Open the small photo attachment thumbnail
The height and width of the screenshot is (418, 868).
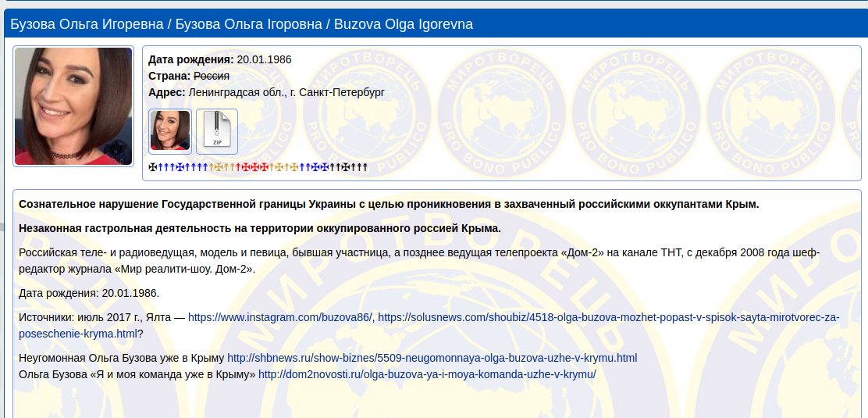170,131
